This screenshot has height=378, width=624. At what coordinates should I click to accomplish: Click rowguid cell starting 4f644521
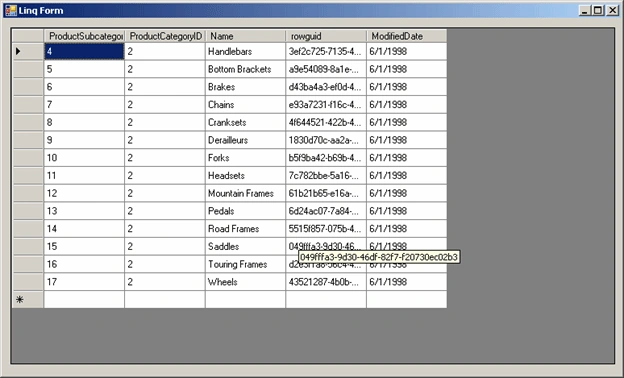pos(326,122)
